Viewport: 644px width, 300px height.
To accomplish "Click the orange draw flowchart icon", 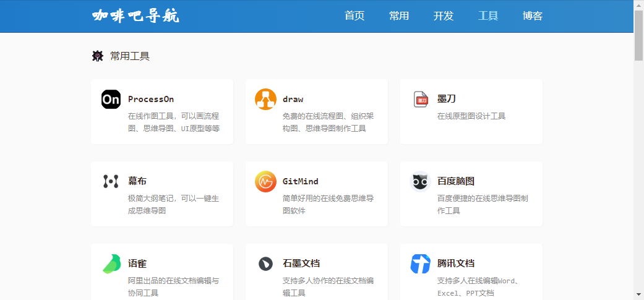I will (265, 100).
